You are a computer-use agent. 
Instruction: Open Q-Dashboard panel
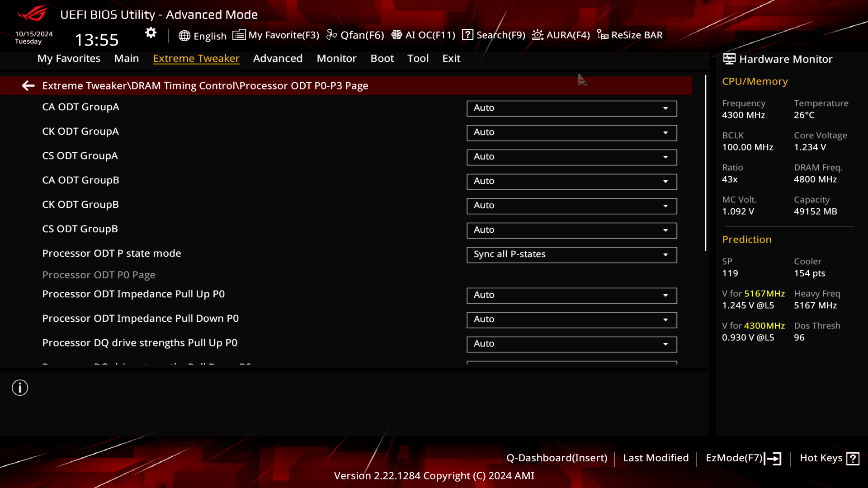pyautogui.click(x=557, y=458)
